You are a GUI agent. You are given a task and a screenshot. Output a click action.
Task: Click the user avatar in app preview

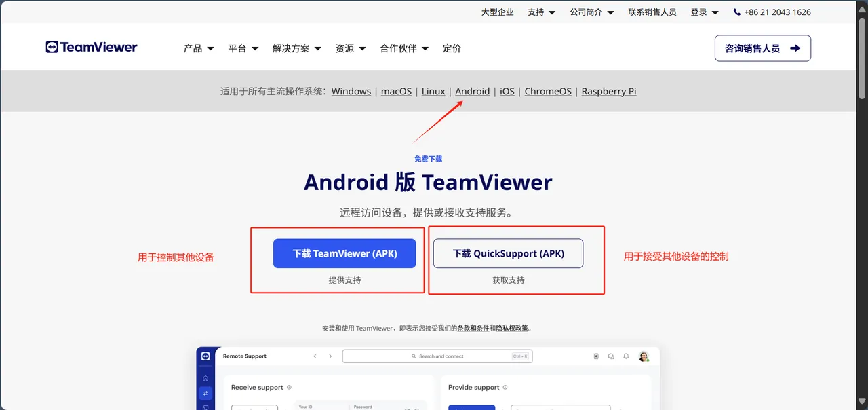644,356
